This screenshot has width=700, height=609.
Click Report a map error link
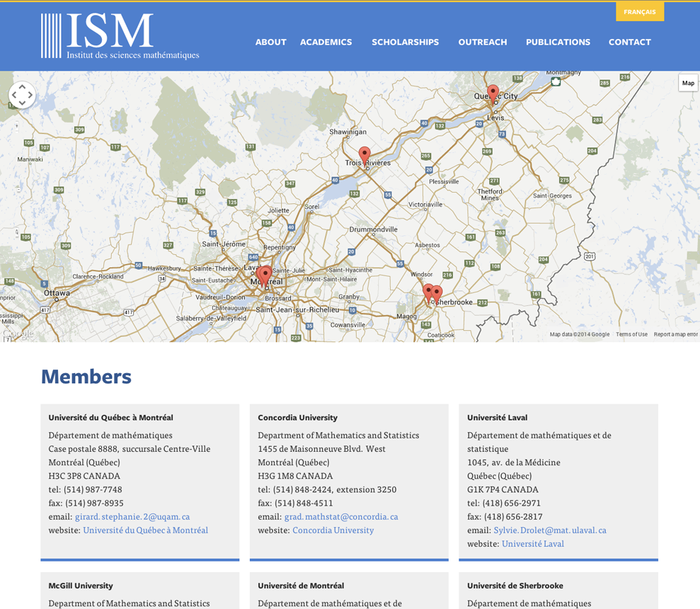(675, 334)
